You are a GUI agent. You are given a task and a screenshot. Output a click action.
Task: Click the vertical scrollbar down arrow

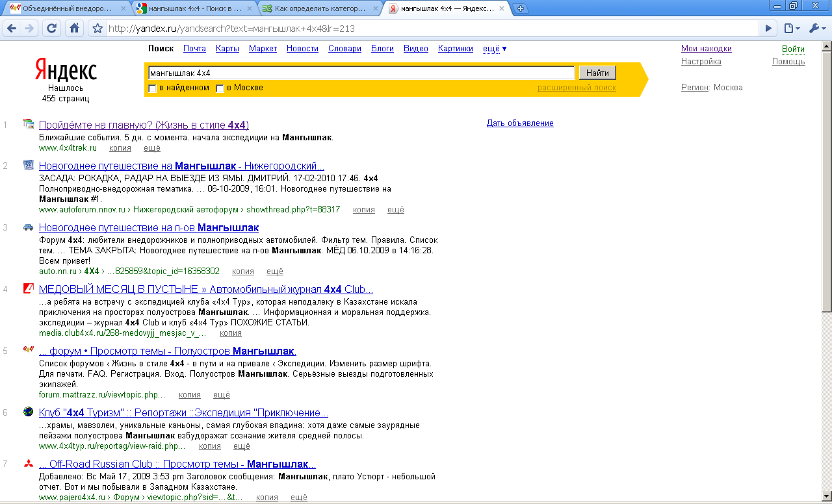[826, 498]
